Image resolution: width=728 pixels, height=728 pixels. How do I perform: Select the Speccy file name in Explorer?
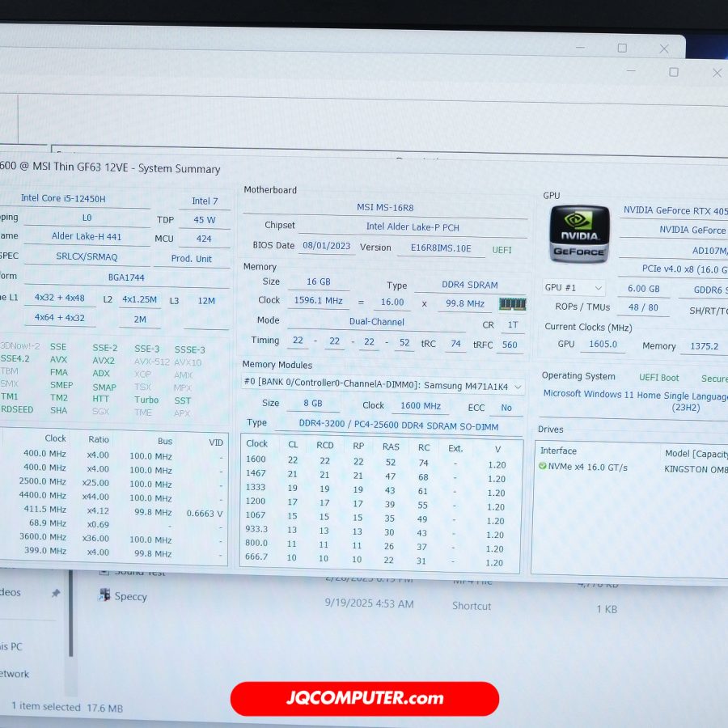coord(130,596)
